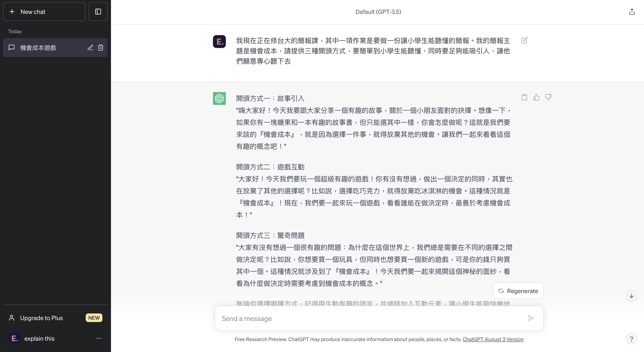This screenshot has height=352, width=644.
Task: Edit your submitted prompt
Action: tap(524, 40)
